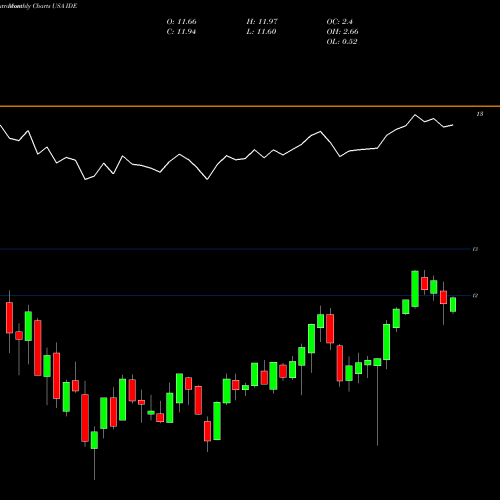500x500 pixels.
Task: Click the 'OH: 2.66' reading
Action: [342, 32]
